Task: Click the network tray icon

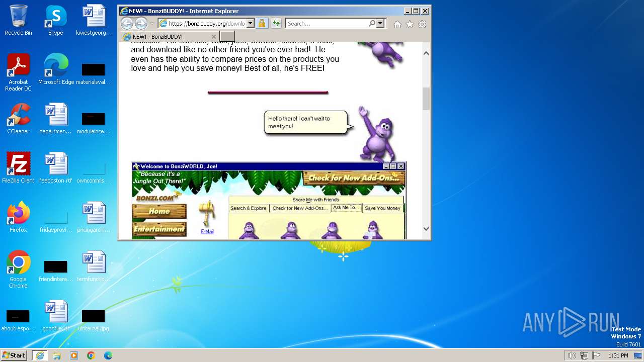Action: (584, 355)
